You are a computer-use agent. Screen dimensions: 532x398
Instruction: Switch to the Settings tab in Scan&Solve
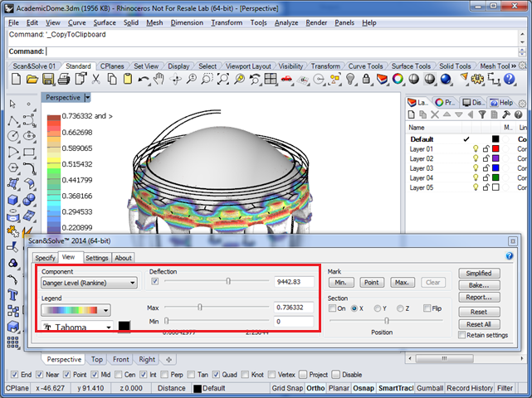tap(97, 258)
